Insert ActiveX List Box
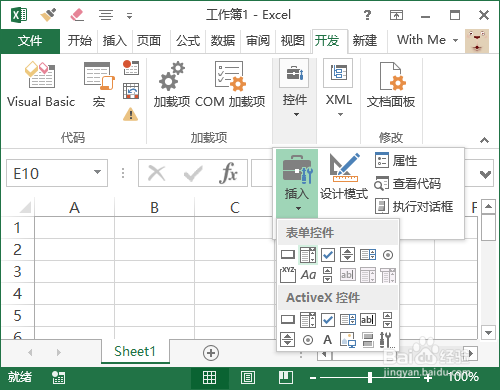 click(348, 320)
